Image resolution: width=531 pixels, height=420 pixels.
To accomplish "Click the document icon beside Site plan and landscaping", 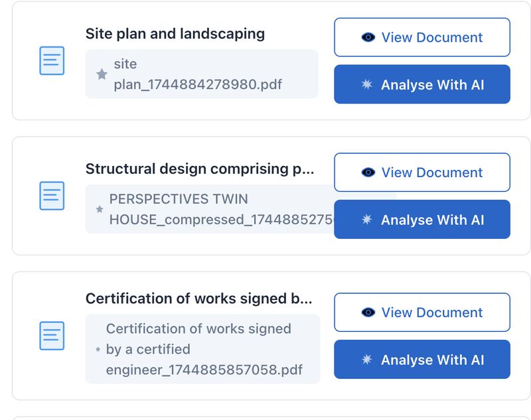I will [52, 61].
